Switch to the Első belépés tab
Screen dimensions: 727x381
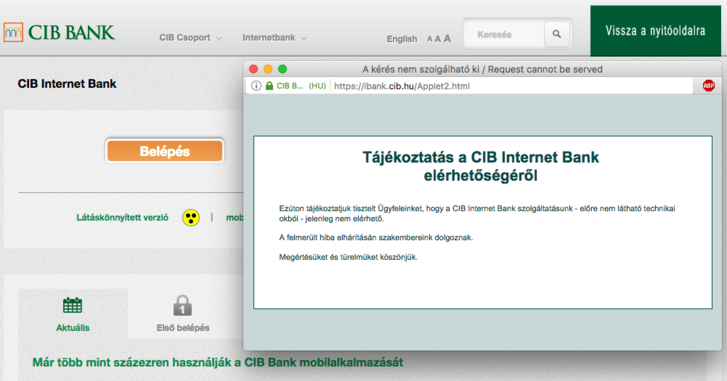(183, 314)
